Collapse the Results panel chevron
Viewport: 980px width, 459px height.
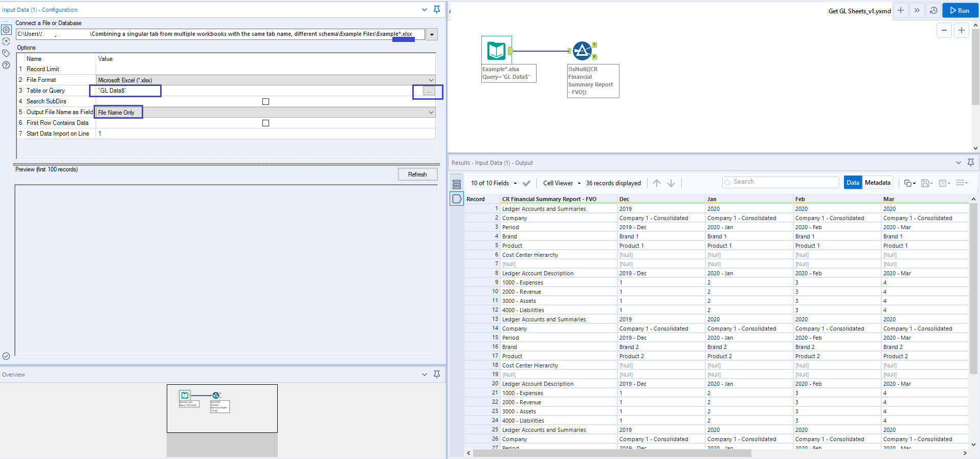pos(959,163)
